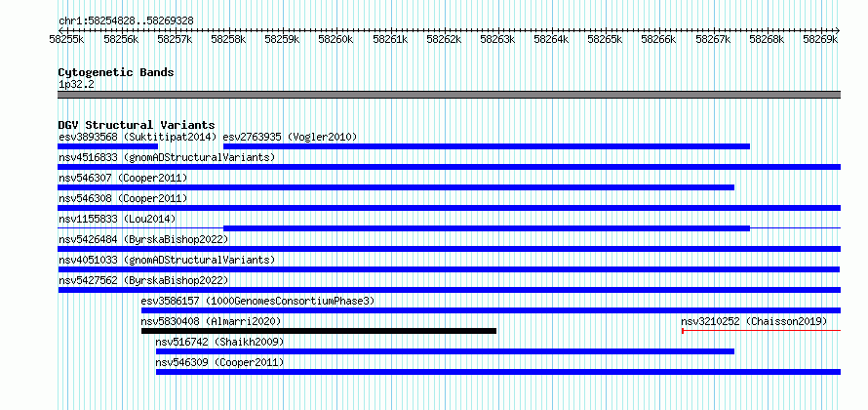The width and height of the screenshot is (868, 410).
Task: Click the 58262k ruler tick label
Action: [x=444, y=39]
